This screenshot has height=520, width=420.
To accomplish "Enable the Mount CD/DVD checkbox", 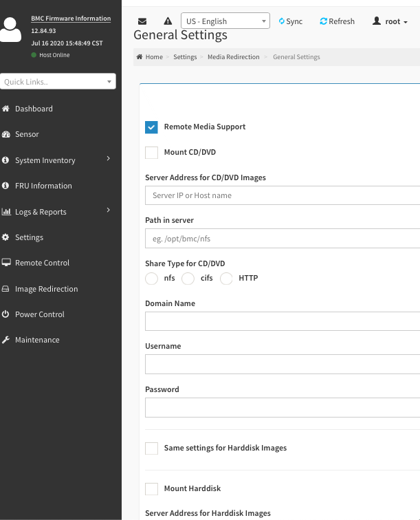I will click(x=151, y=153).
